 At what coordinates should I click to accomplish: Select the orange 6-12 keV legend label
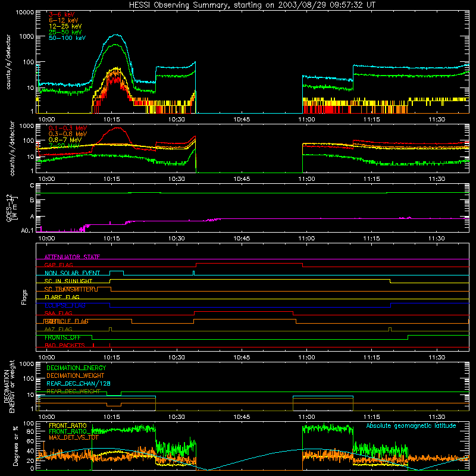click(x=64, y=20)
